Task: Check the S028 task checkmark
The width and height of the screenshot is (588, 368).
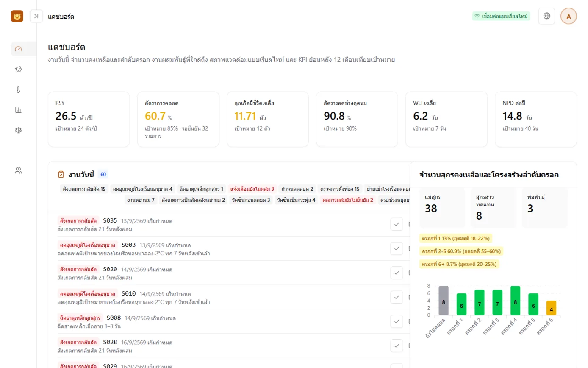Action: tap(397, 346)
